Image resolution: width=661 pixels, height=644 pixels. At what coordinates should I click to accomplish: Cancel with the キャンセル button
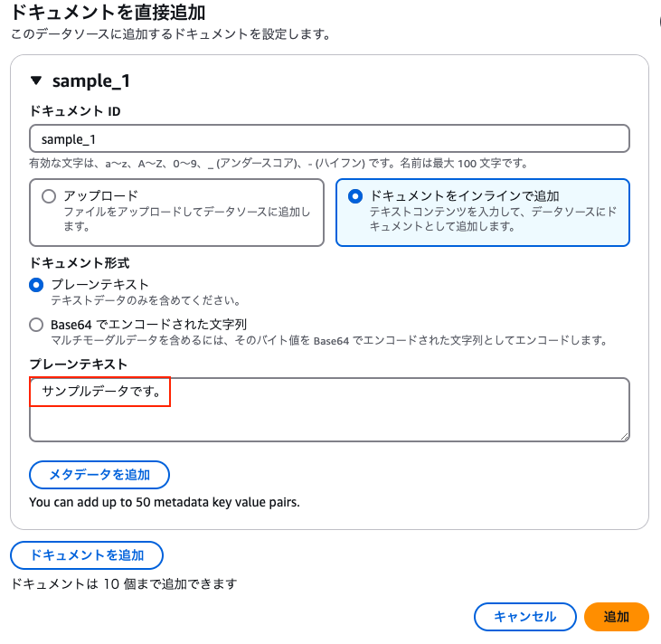pyautogui.click(x=524, y=616)
